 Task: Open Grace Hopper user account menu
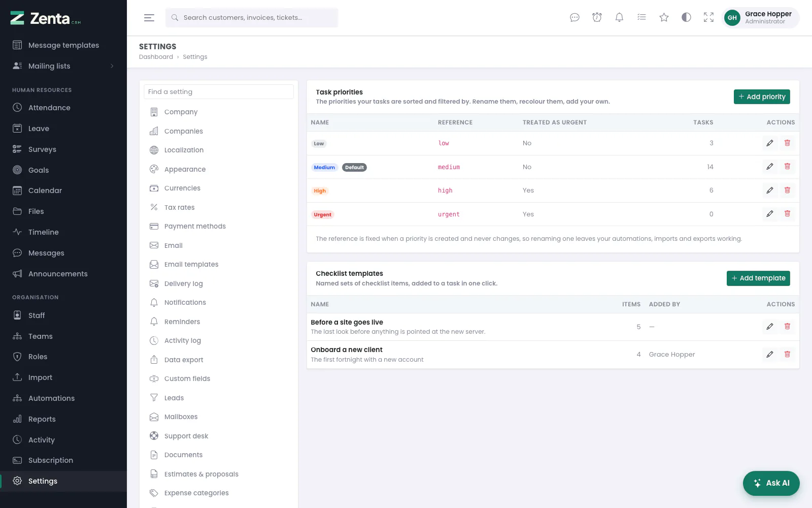(760, 18)
